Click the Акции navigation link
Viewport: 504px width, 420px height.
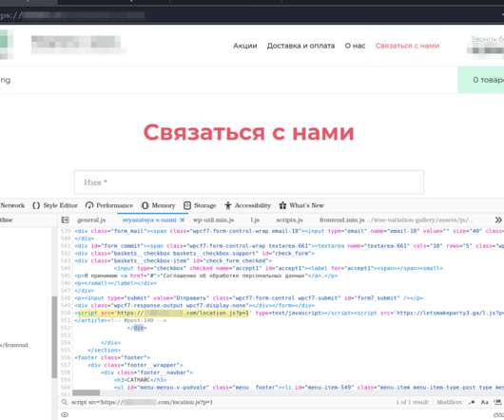pyautogui.click(x=245, y=46)
